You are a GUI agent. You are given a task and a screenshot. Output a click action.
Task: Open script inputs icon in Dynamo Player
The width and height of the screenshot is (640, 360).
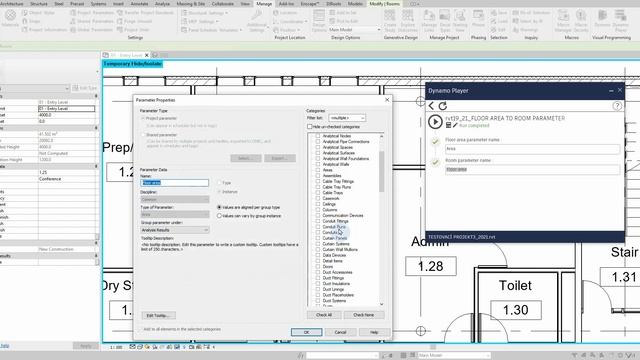point(448,126)
